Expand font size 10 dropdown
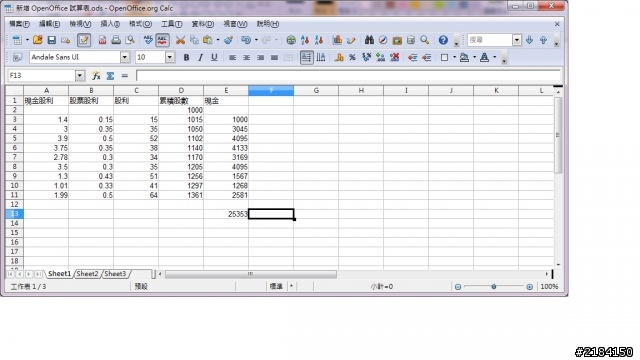The image size is (640, 360). click(x=170, y=58)
